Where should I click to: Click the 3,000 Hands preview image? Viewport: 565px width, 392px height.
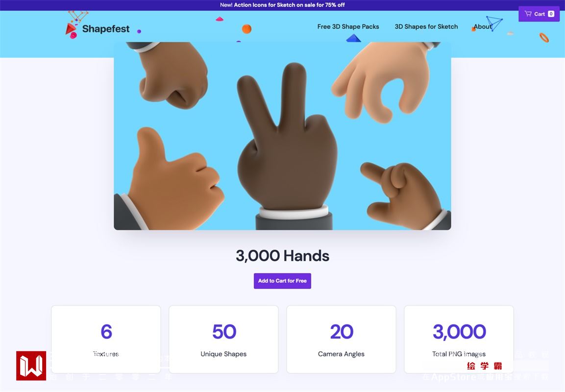(x=282, y=136)
